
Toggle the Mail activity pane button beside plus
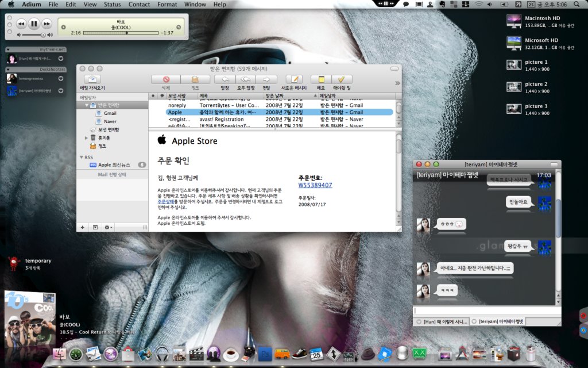tap(95, 227)
